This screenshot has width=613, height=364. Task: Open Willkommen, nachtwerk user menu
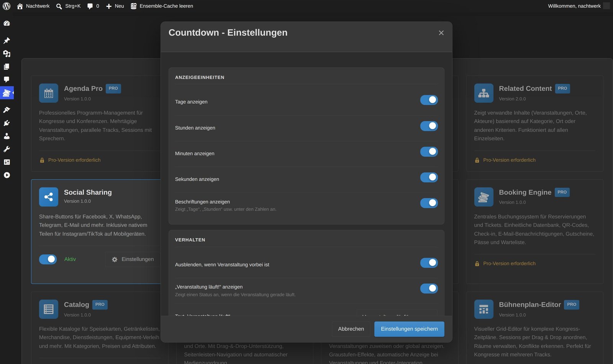point(579,6)
